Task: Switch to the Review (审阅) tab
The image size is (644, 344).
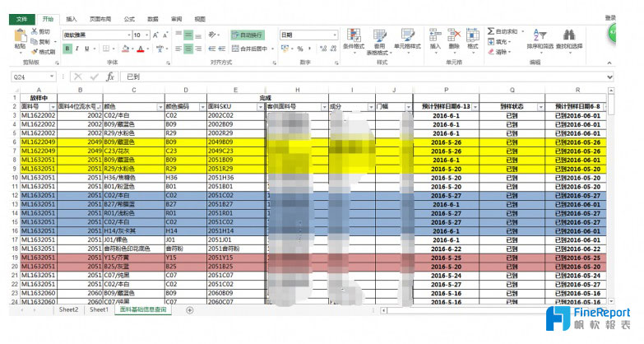Action: click(x=176, y=19)
